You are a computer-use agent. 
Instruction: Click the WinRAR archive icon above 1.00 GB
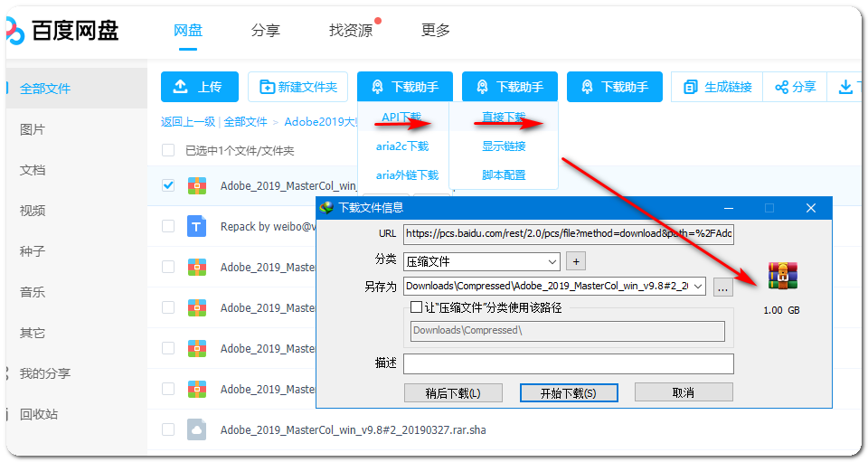pyautogui.click(x=782, y=276)
